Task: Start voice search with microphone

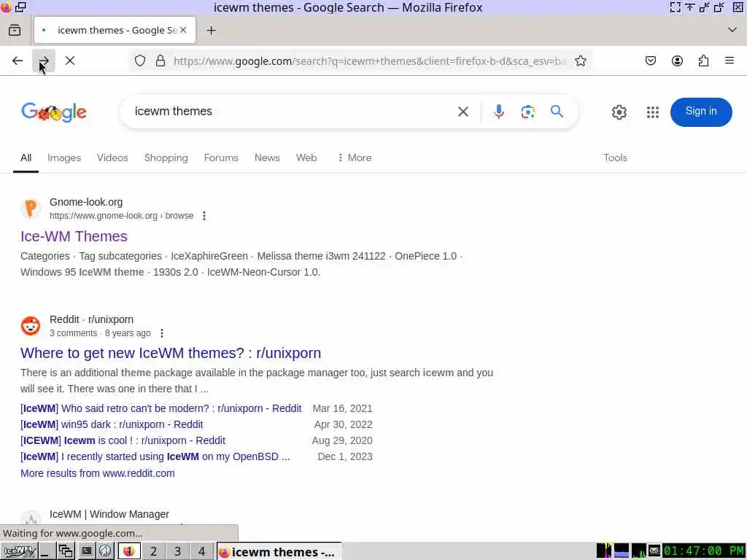Action: click(499, 112)
